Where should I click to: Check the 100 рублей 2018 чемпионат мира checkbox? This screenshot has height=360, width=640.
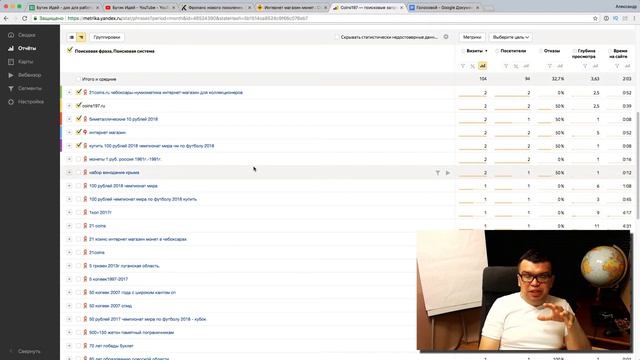tap(78, 186)
